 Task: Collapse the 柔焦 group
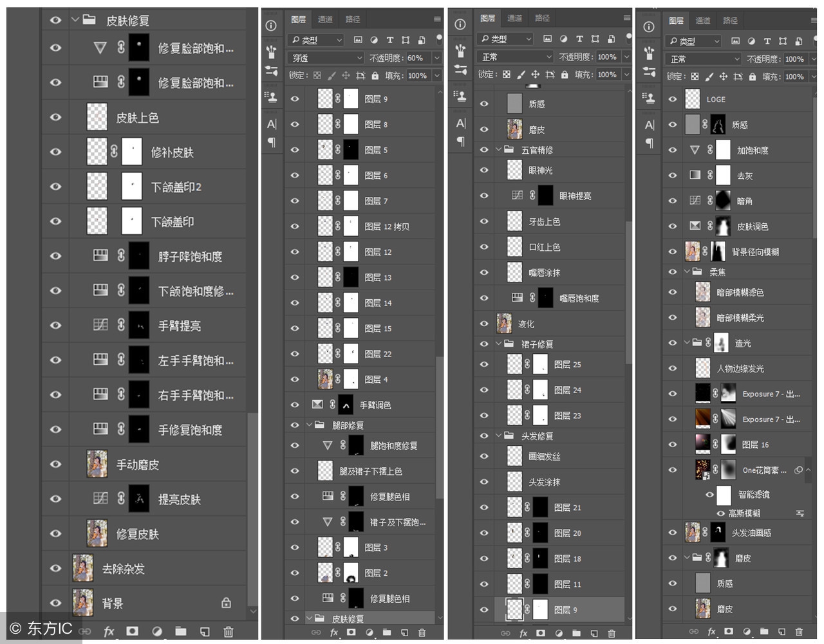click(688, 271)
